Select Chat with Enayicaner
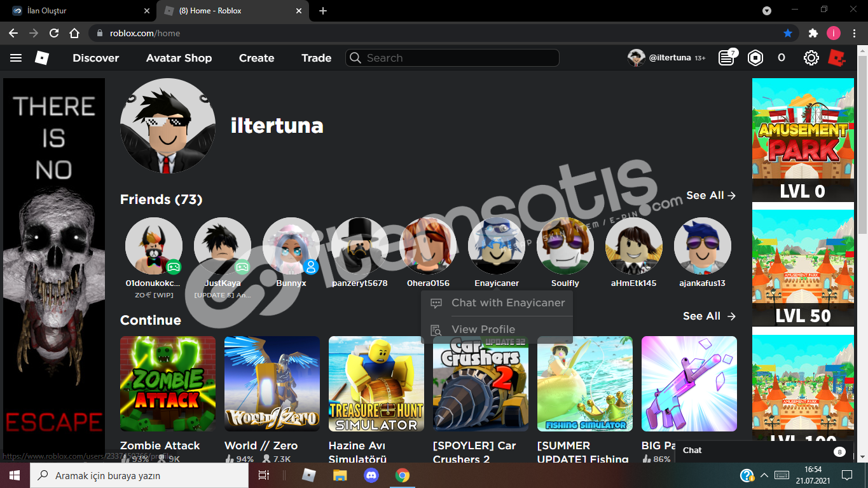The image size is (868, 488). [x=497, y=303]
